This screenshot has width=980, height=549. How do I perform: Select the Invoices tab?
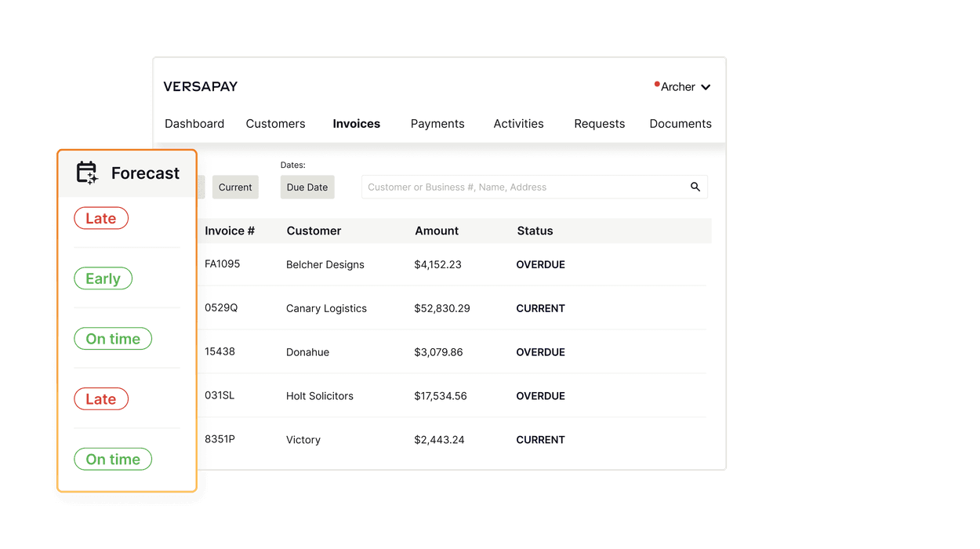[356, 124]
